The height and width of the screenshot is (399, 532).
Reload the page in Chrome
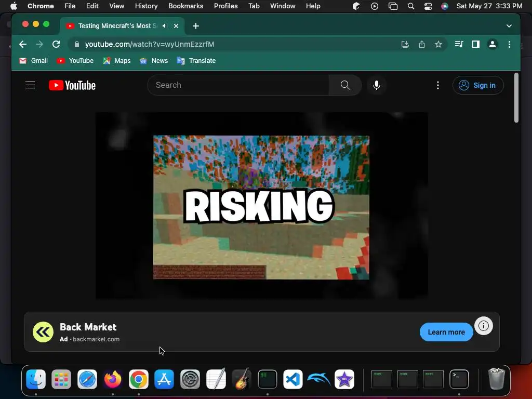coord(56,44)
